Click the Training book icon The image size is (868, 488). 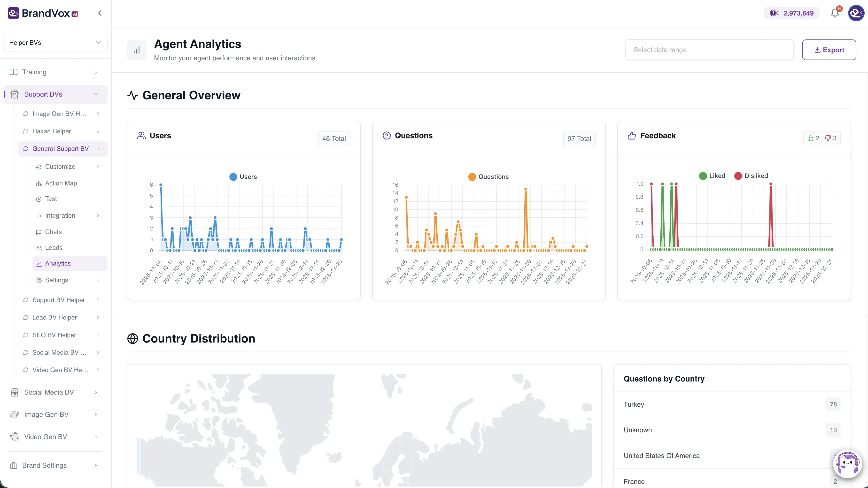tap(14, 72)
